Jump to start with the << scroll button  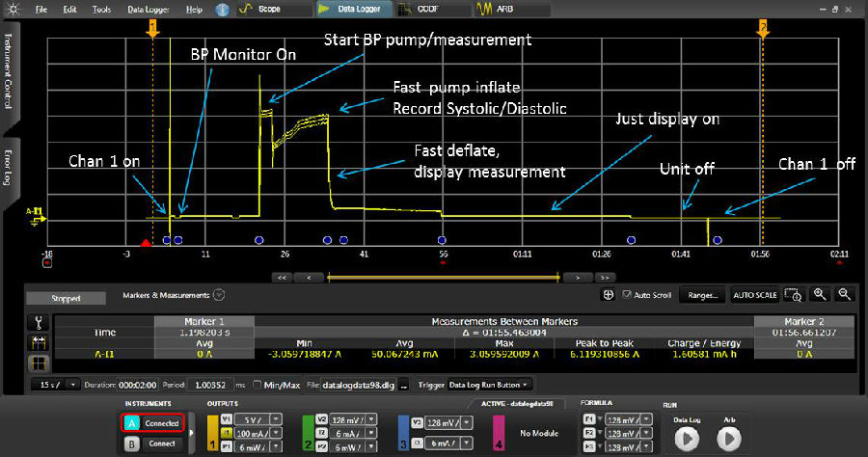282,278
